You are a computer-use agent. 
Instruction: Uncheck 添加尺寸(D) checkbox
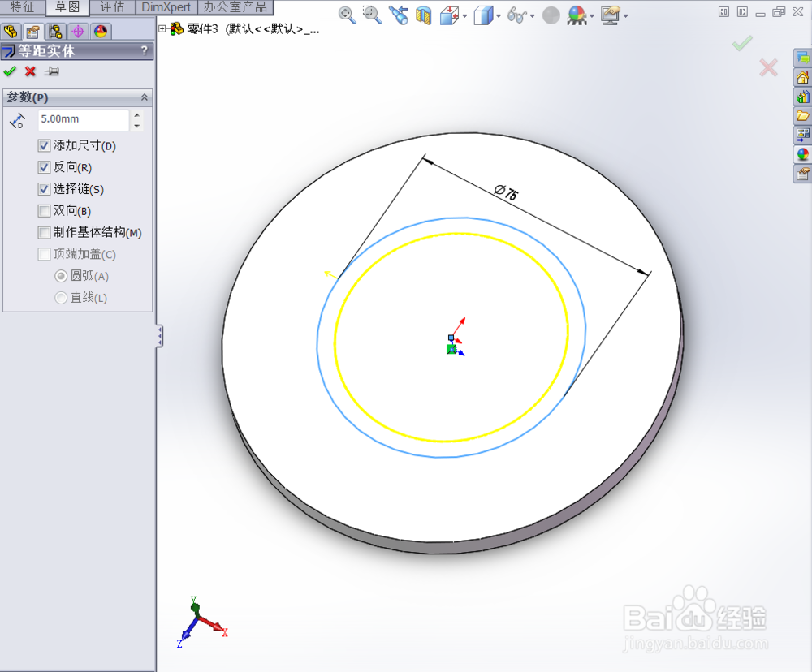(44, 146)
